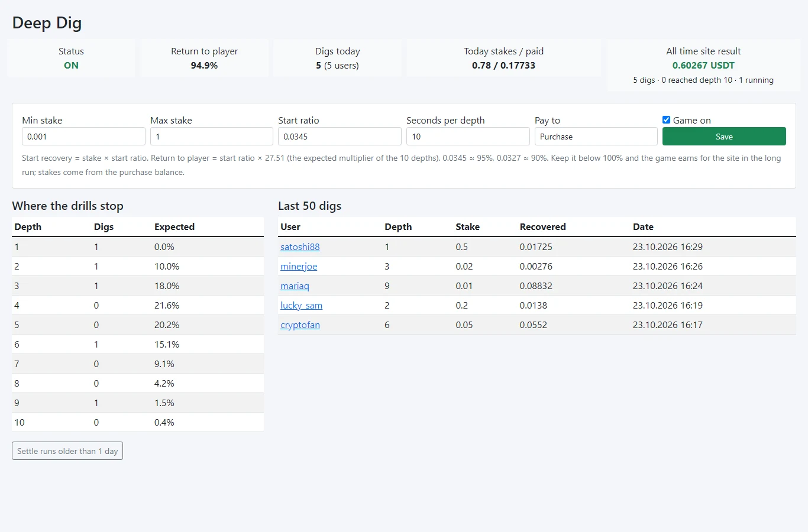Click the Settle runs older than 1 day button
This screenshot has height=532, width=808.
tap(67, 451)
